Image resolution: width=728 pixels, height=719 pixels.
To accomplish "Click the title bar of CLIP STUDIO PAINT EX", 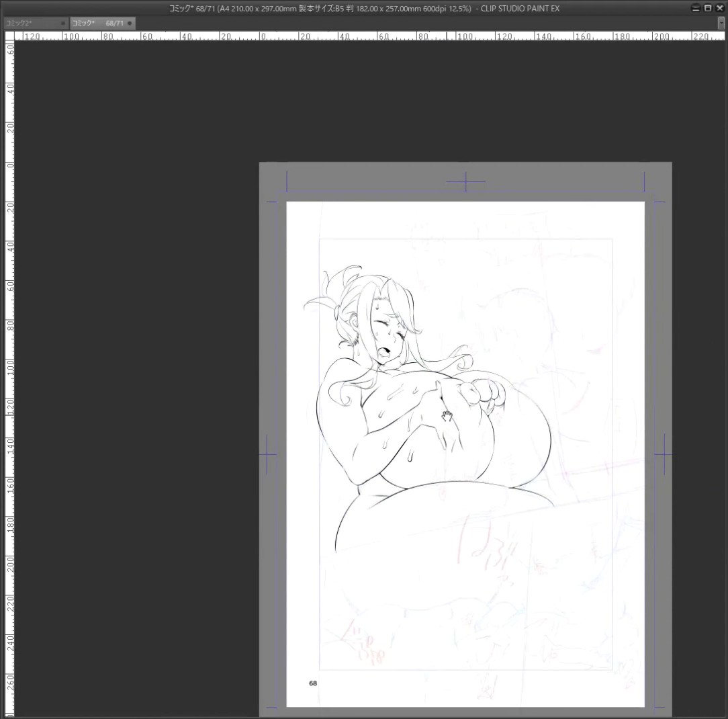I will pos(364,8).
